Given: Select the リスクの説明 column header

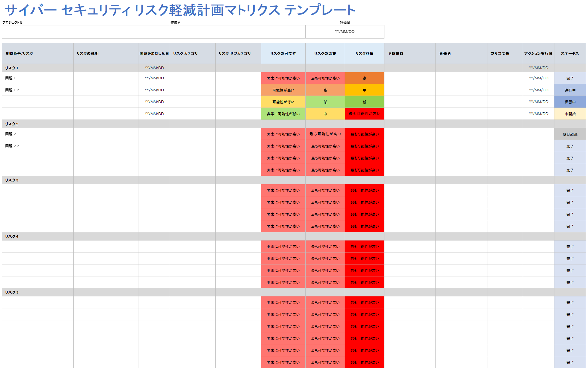Looking at the screenshot, I should [x=106, y=53].
